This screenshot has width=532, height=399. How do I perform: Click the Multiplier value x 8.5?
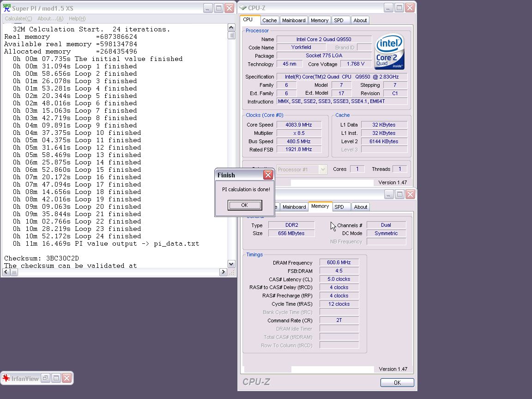299,133
